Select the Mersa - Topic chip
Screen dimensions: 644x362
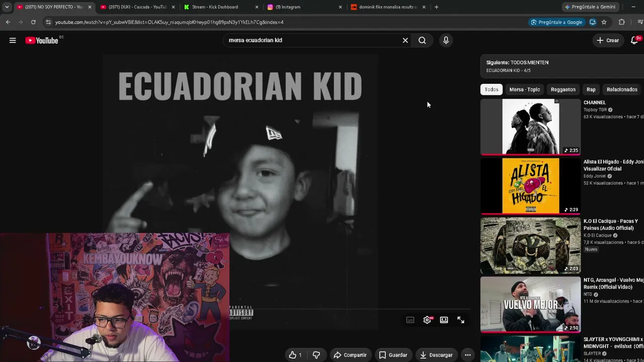[x=525, y=89]
